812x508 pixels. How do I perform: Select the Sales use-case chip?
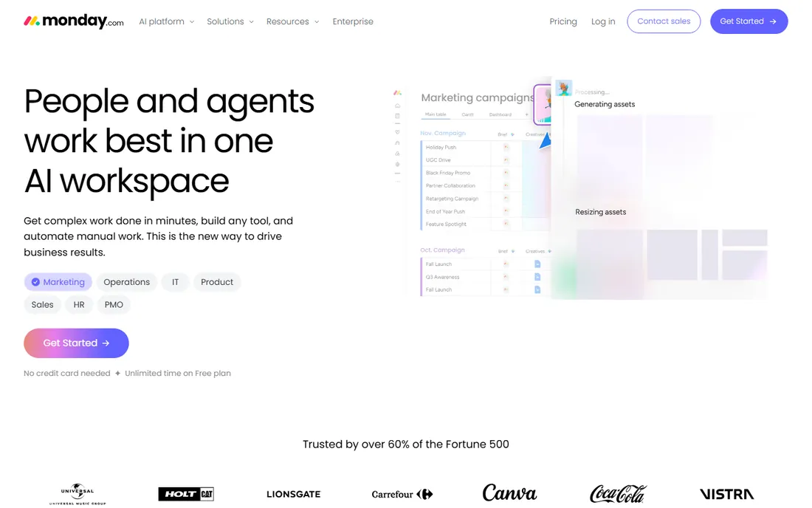tap(43, 304)
